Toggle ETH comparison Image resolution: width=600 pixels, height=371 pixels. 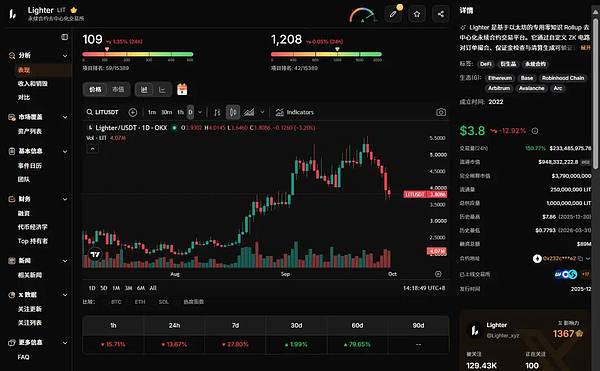click(x=140, y=302)
